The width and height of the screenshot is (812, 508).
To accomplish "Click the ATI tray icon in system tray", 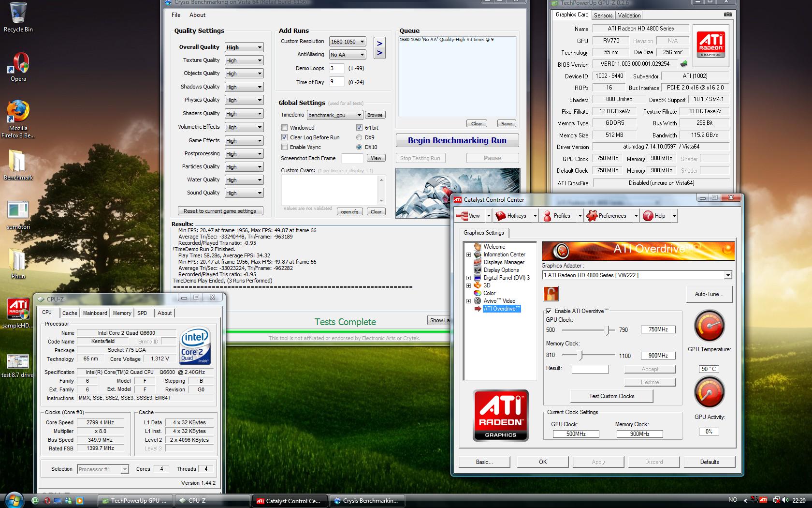I will [763, 500].
